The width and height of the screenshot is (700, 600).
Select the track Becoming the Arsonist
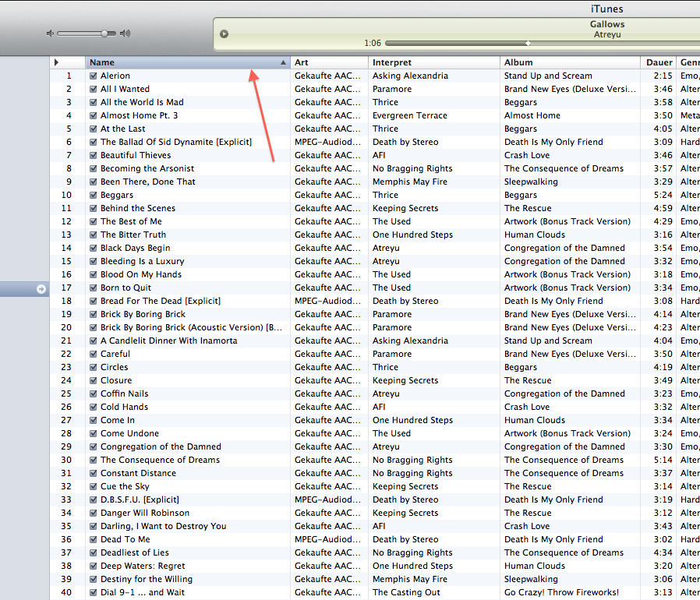147,169
